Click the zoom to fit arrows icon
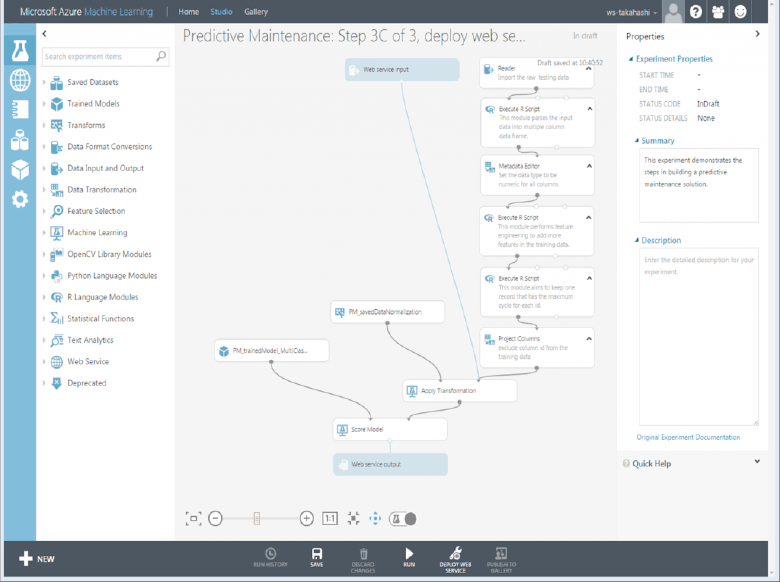 click(x=353, y=519)
